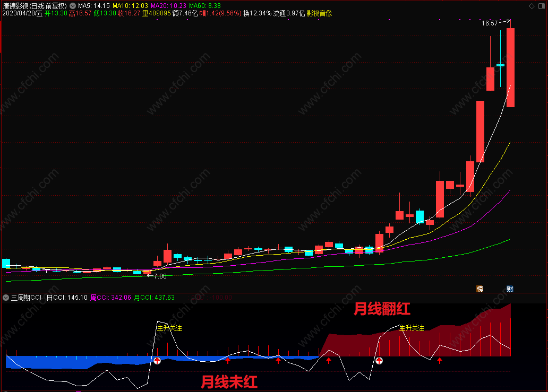Click the volume value 量489895
Image resolution: width=548 pixels, height=392 pixels.
coord(156,13)
